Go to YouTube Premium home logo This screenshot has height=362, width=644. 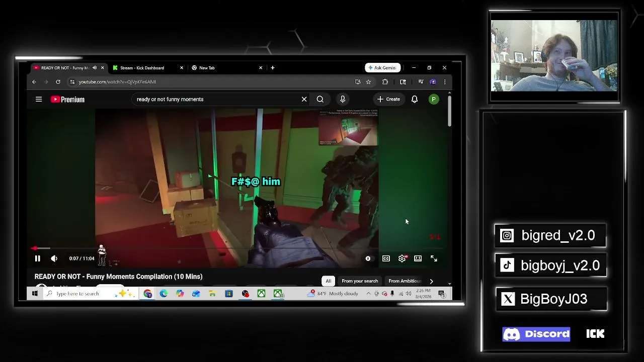[x=67, y=100]
